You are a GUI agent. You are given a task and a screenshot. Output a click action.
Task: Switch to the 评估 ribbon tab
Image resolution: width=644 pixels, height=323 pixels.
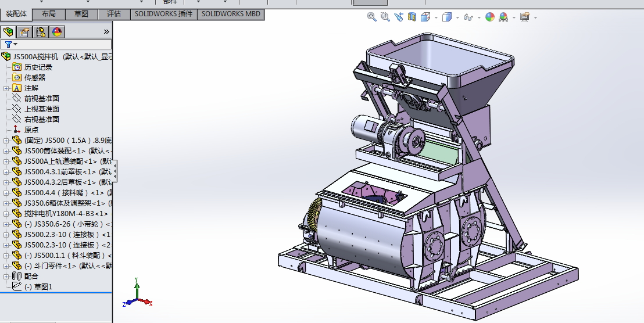click(x=114, y=15)
